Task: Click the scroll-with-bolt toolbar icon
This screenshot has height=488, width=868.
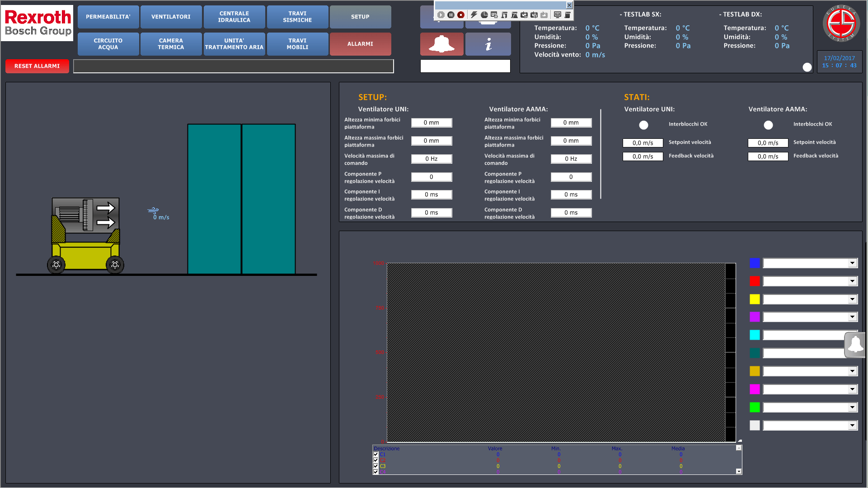Action: (x=504, y=15)
